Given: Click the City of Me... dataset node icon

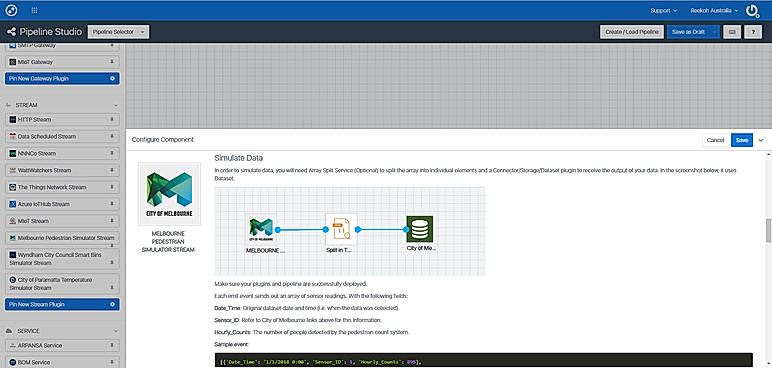Looking at the screenshot, I should [419, 229].
